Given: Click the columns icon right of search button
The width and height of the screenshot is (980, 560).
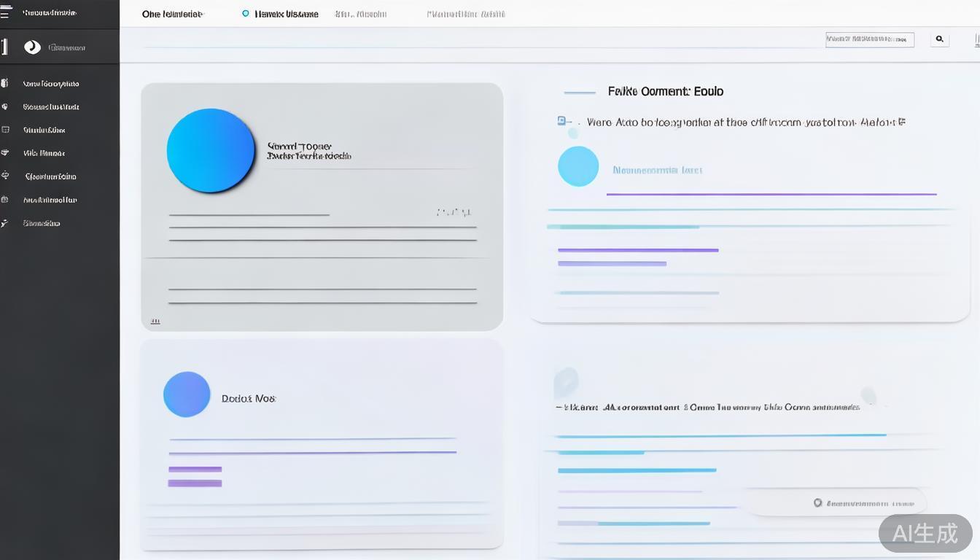Looking at the screenshot, I should [976, 40].
